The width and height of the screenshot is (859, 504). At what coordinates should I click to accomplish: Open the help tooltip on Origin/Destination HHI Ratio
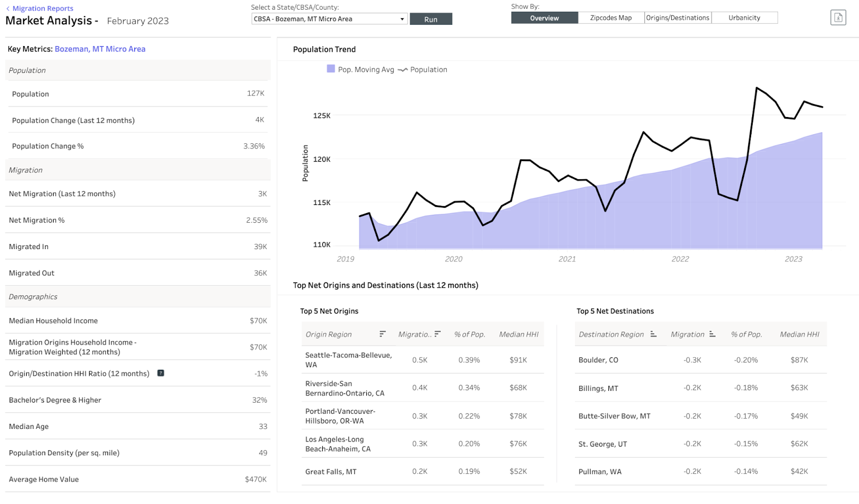pos(161,373)
